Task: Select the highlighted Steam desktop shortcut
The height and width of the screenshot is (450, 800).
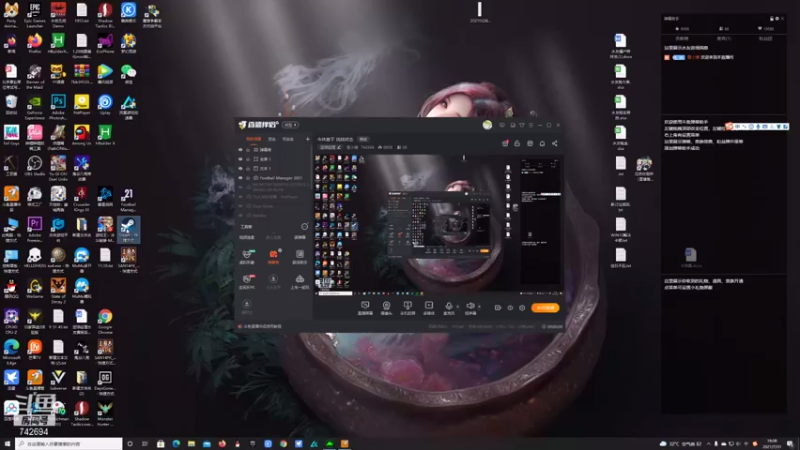Action: pyautogui.click(x=128, y=230)
